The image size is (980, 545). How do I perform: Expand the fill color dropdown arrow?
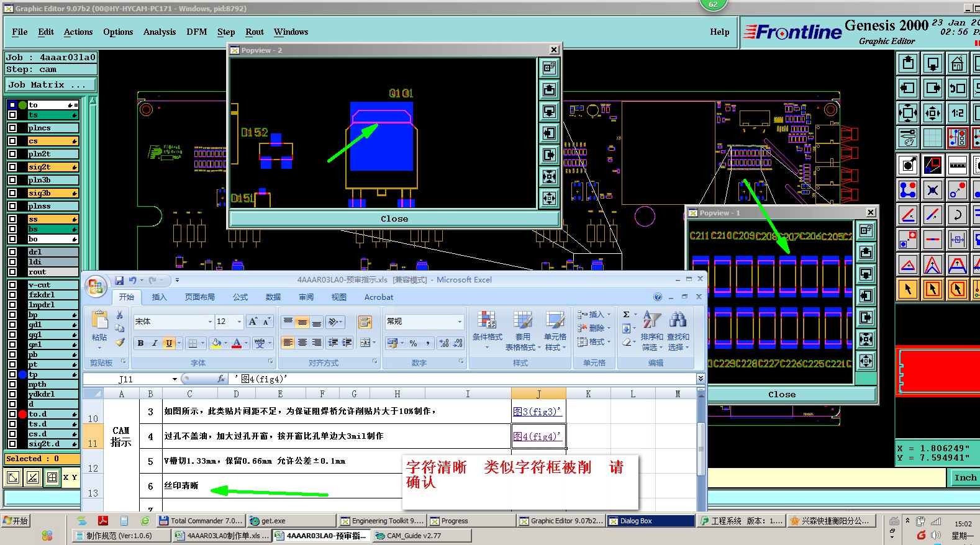coord(225,343)
